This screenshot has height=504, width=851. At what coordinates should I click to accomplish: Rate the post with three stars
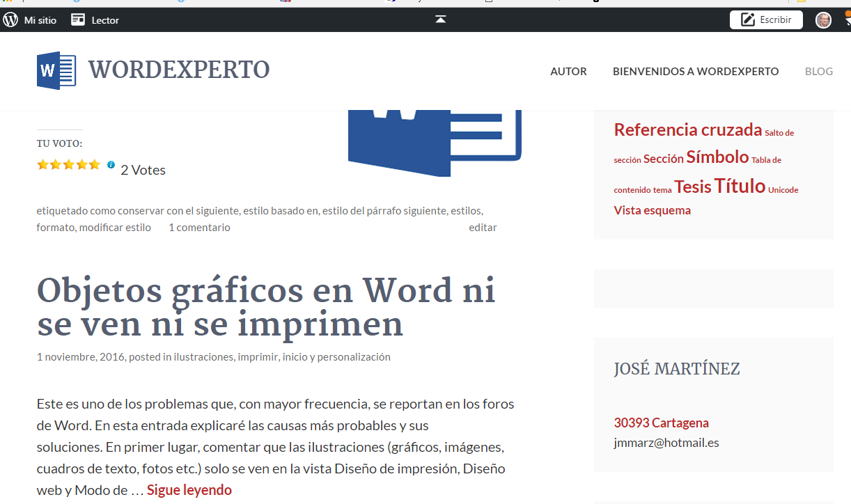click(x=68, y=165)
